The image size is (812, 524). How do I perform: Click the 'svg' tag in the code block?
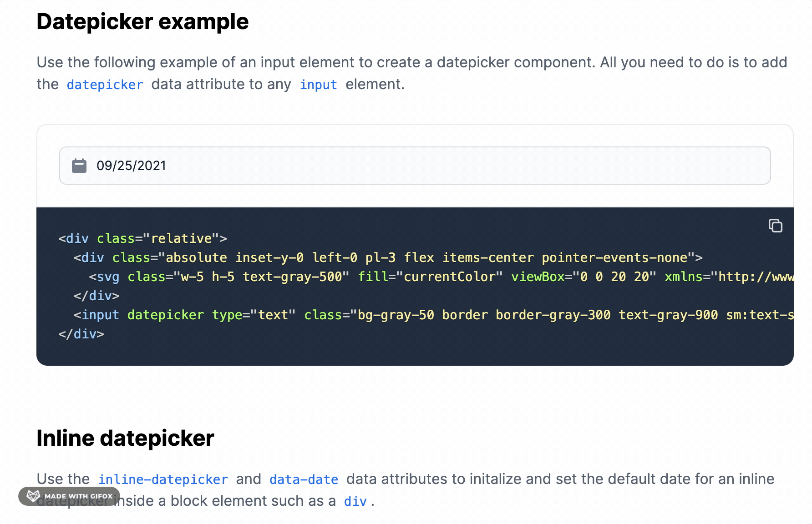[x=108, y=277]
